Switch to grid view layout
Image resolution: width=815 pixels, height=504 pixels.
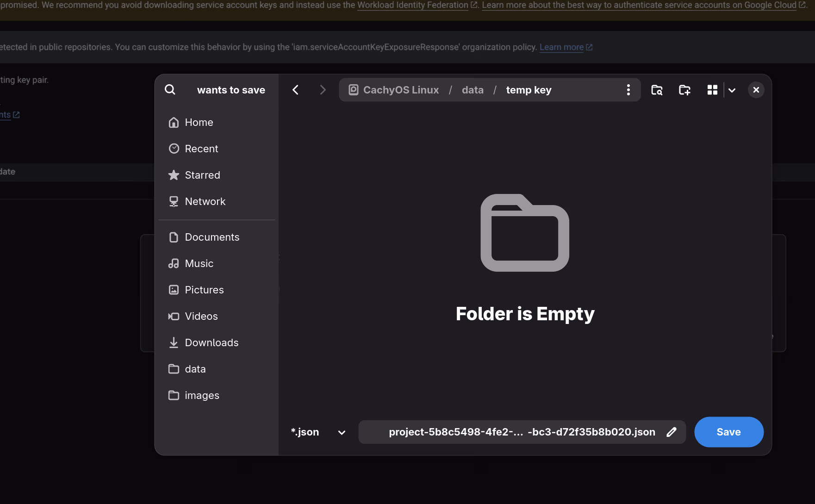[712, 89]
